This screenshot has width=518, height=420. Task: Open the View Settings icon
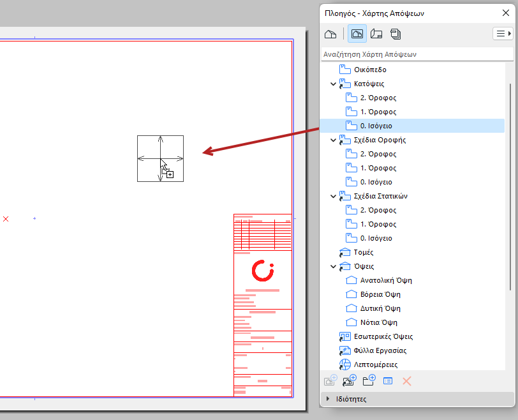tap(388, 381)
